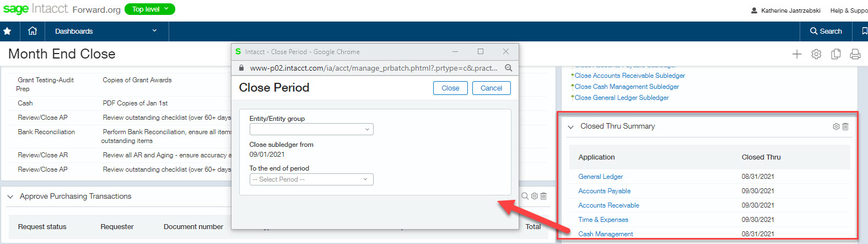Print the Month End Close dashboard

[x=855, y=54]
